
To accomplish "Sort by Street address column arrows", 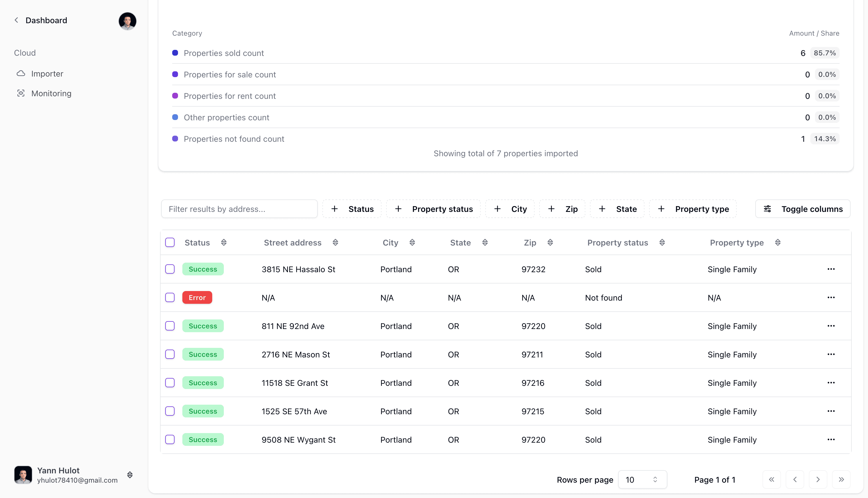I will [335, 243].
